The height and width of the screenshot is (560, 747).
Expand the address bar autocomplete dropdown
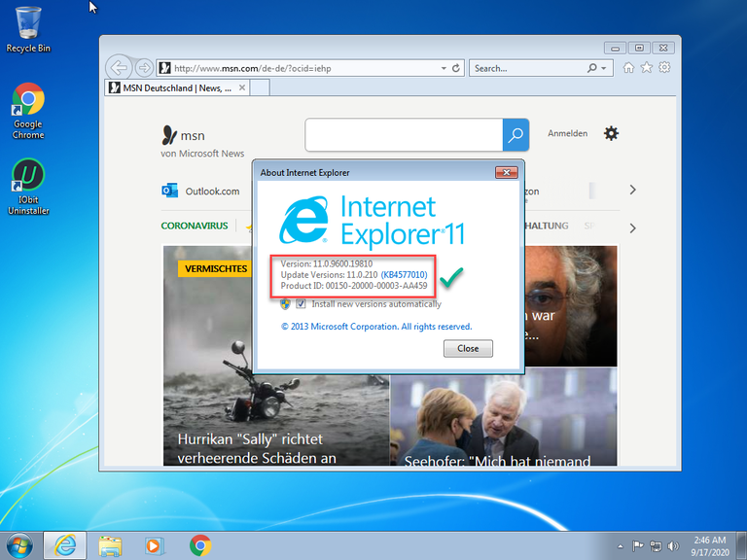pos(444,68)
